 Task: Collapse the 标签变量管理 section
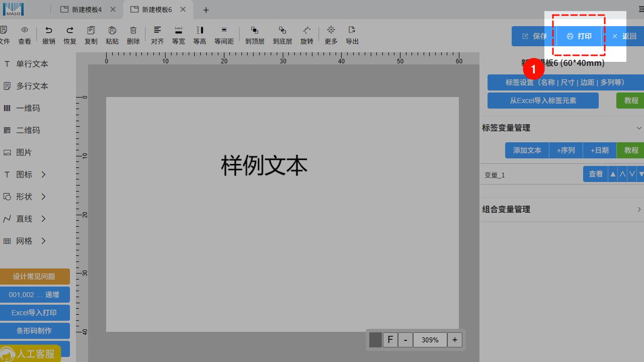(x=639, y=128)
